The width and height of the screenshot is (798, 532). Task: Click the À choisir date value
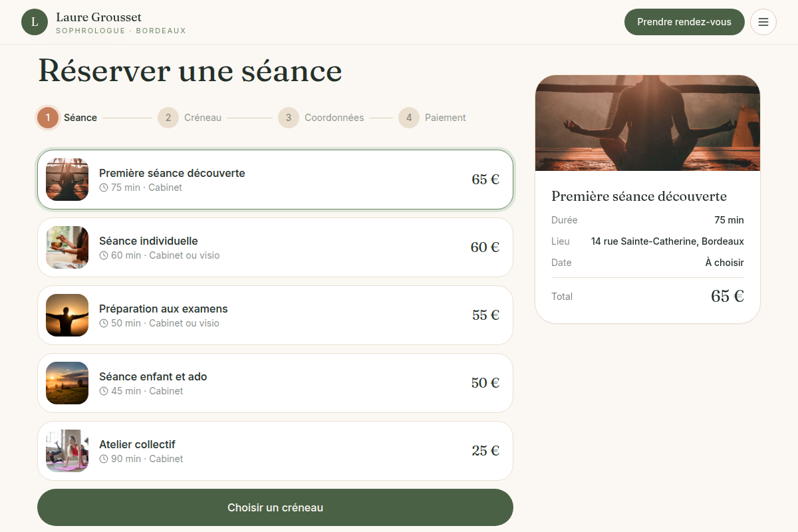pyautogui.click(x=725, y=263)
